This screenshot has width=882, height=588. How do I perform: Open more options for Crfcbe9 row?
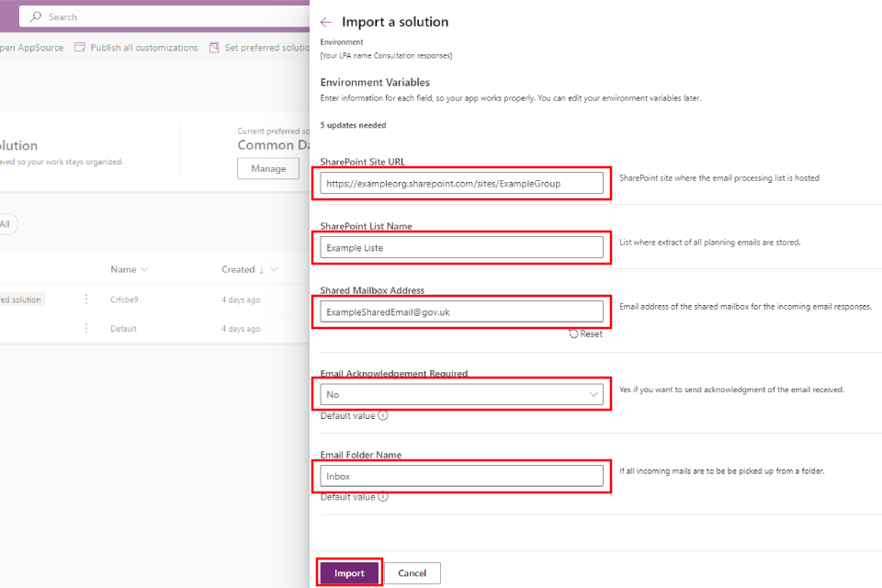pos(86,300)
